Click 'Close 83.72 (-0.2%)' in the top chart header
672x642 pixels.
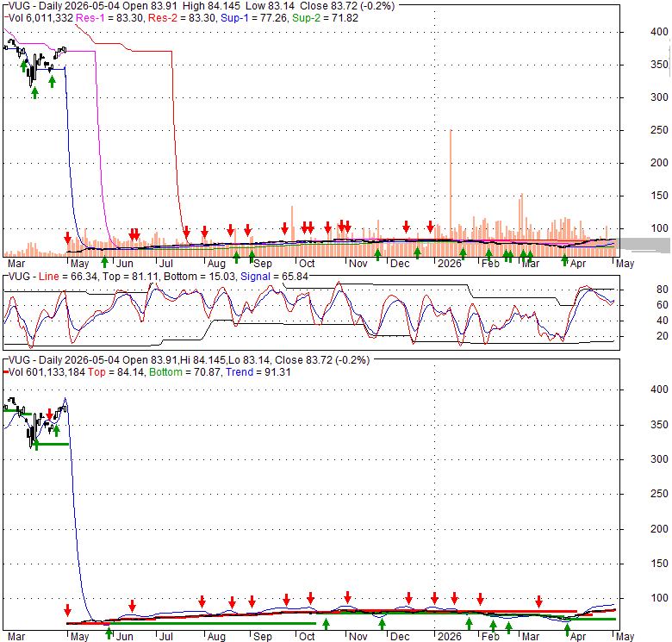tap(347, 6)
